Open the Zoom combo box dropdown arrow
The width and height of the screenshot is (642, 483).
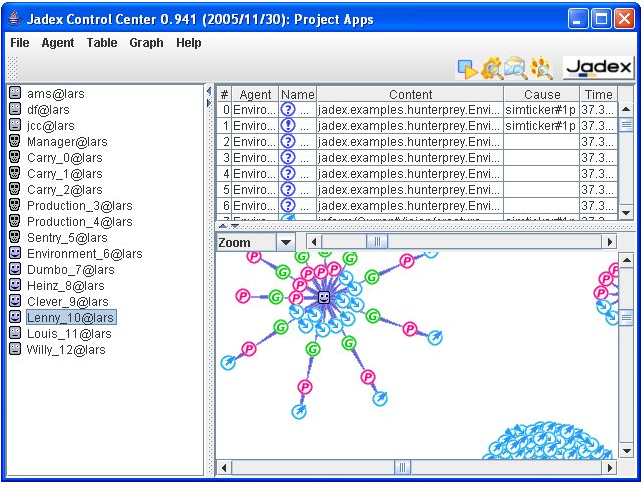[x=286, y=242]
